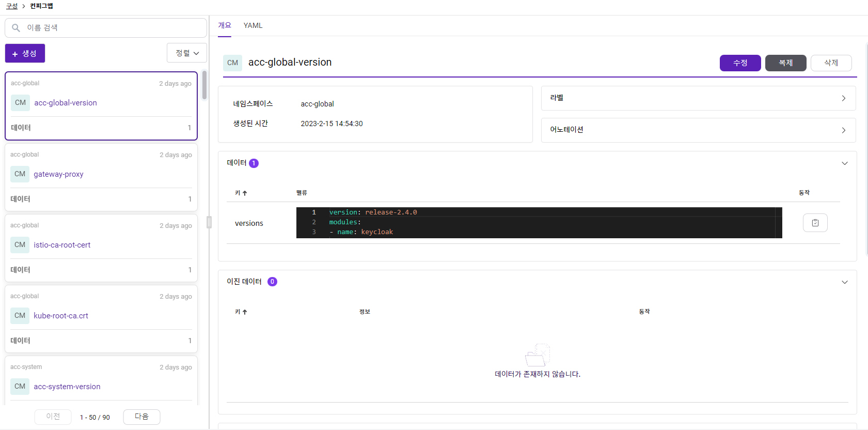Open the 정렬 sort dropdown
Image resolution: width=868 pixels, height=430 pixels.
187,53
